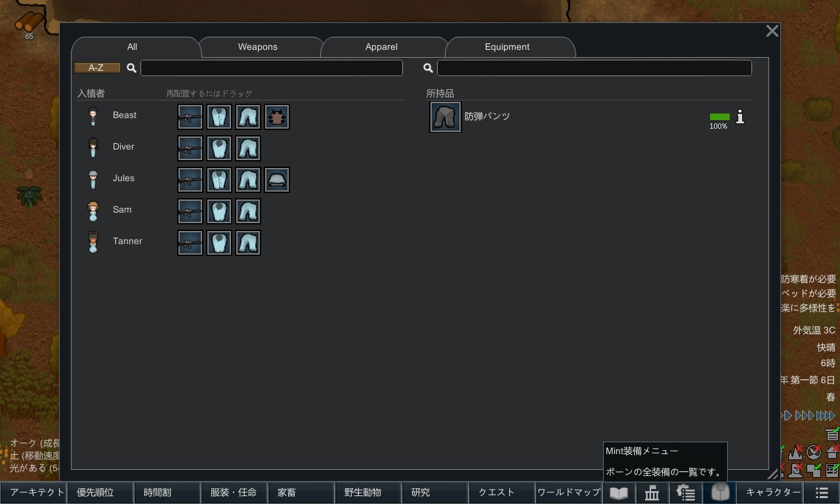840x504 pixels.
Task: Toggle the resource list display option
Action: click(x=833, y=434)
